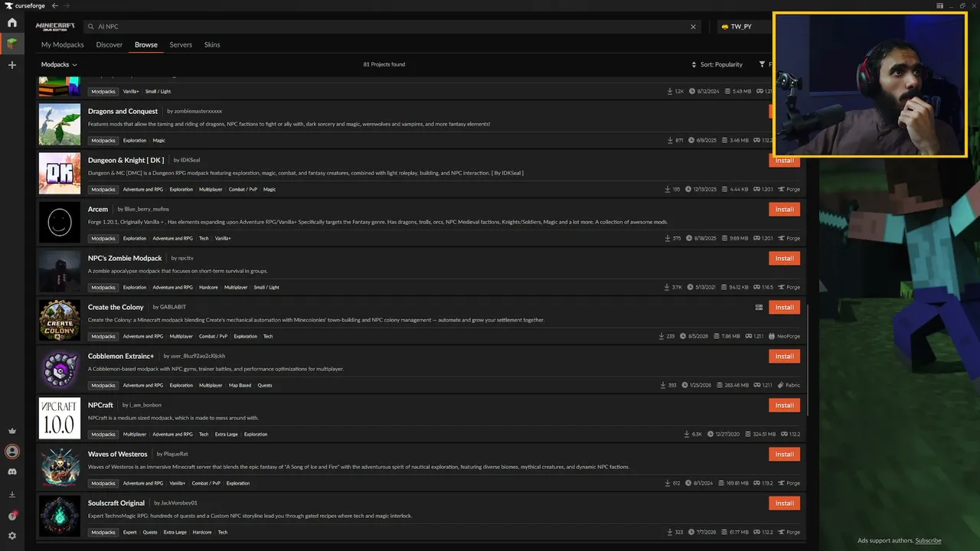Open the NPC's Zombie Modpack title
Image resolution: width=980 pixels, height=551 pixels.
coord(125,259)
